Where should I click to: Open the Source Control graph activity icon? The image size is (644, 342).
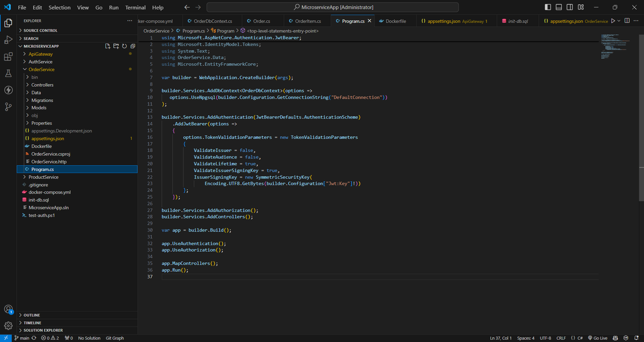pos(8,107)
